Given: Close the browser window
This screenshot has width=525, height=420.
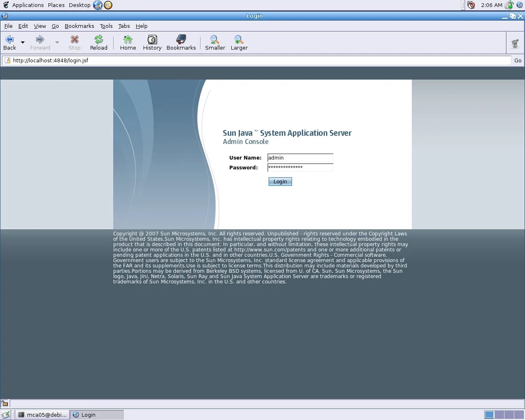Looking at the screenshot, I should [x=520, y=16].
